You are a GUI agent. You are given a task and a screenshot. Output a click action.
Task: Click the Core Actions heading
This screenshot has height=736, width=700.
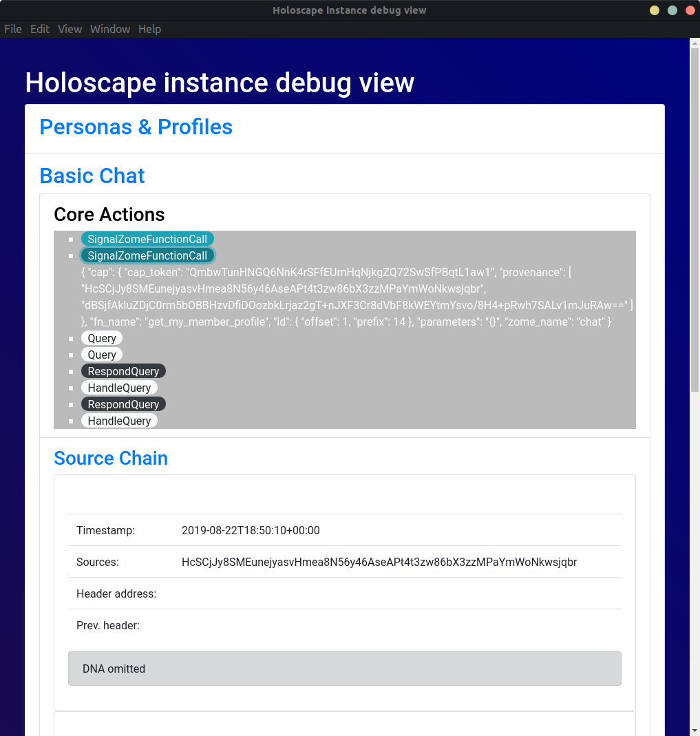coord(109,215)
